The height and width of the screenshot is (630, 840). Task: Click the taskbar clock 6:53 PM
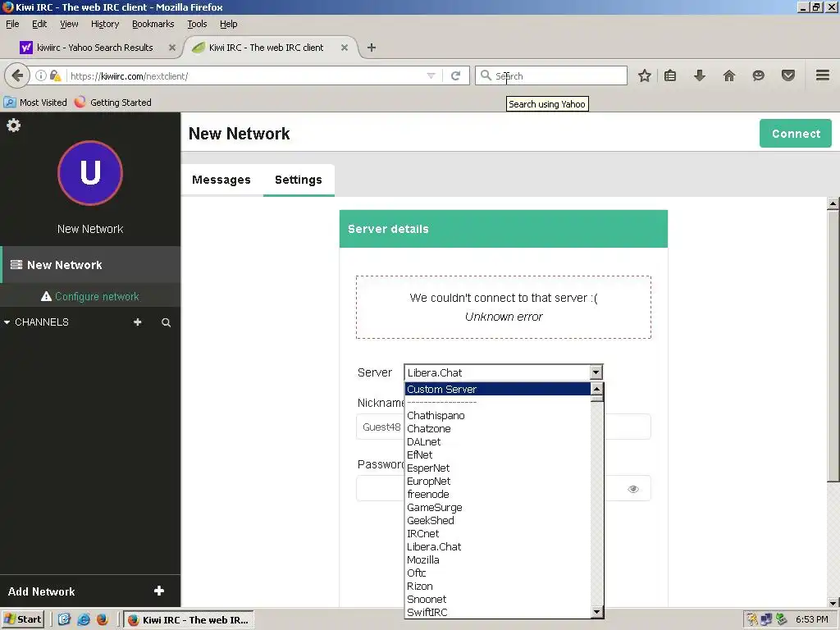(811, 620)
